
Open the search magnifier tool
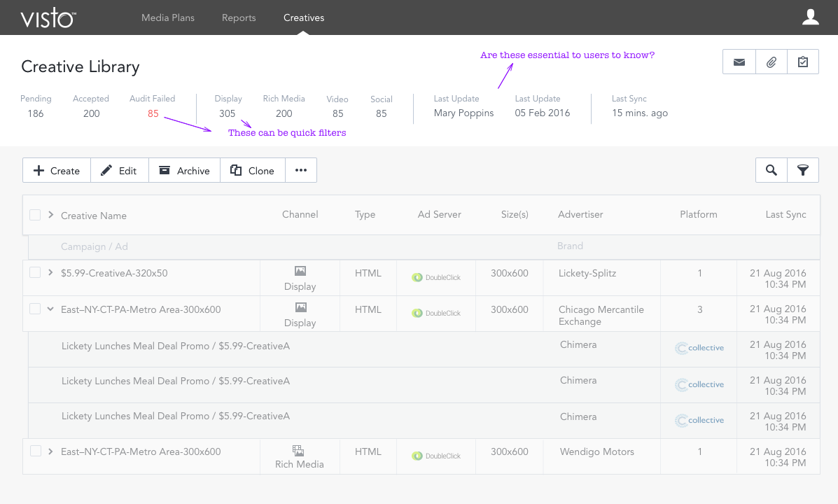[771, 170]
